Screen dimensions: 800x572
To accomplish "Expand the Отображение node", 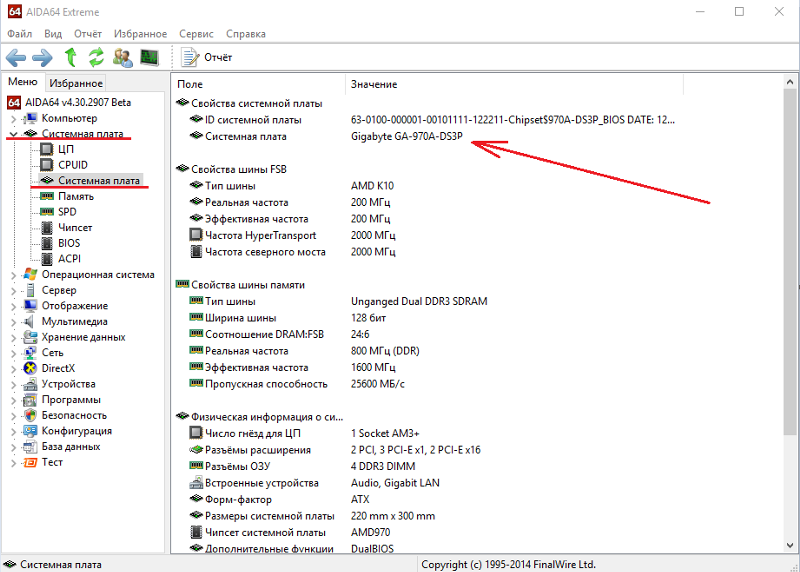I will pyautogui.click(x=13, y=306).
